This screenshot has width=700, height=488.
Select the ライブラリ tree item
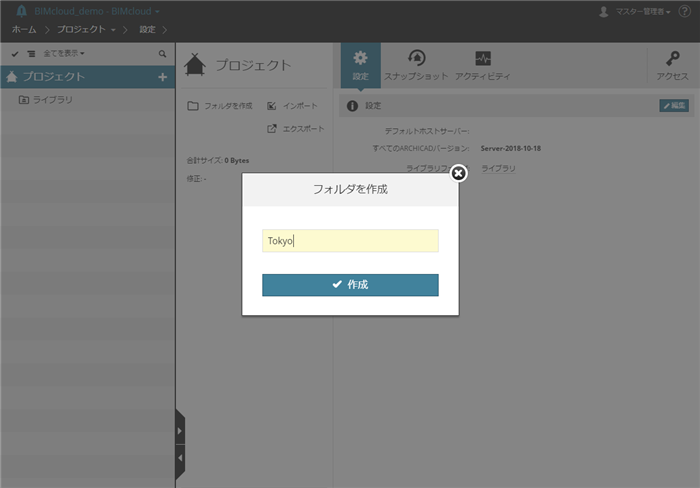(x=46, y=100)
